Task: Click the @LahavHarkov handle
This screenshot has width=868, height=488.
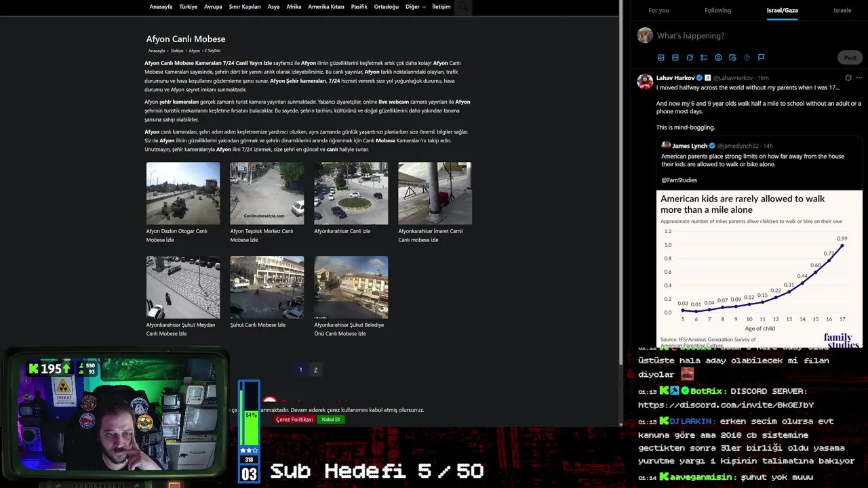Action: pos(733,78)
